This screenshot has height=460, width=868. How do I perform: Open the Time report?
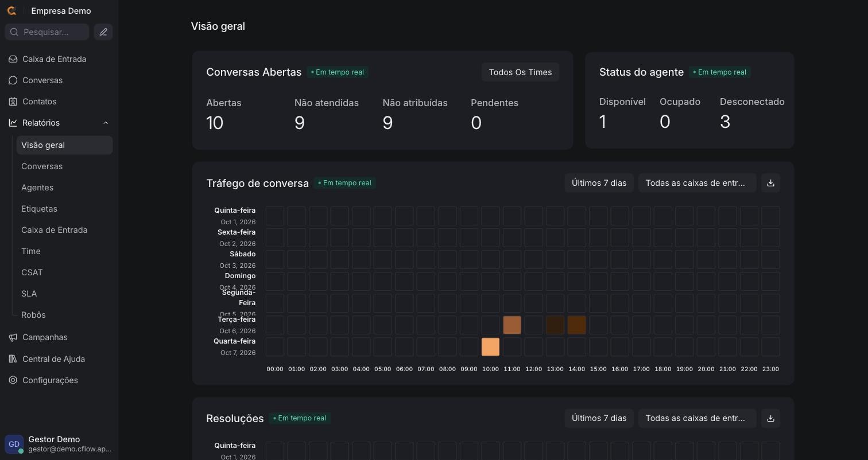click(64, 251)
